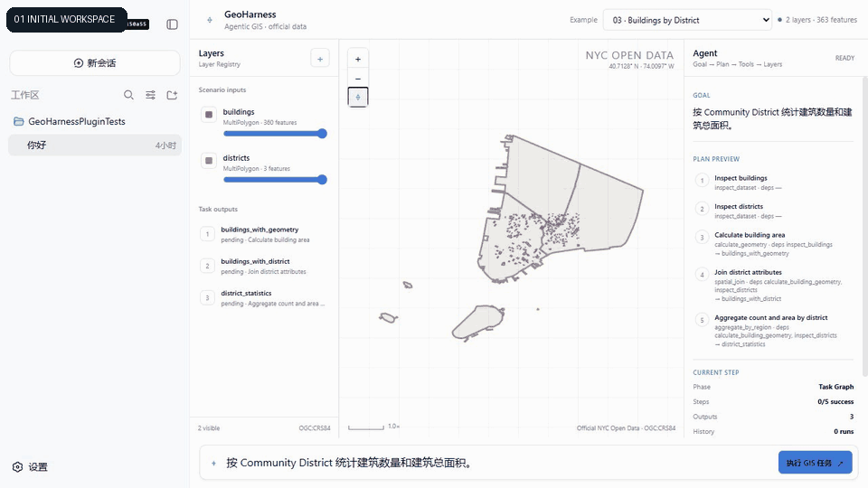Click the GeoHarness logo icon
868x488 pixels.
[x=210, y=20]
